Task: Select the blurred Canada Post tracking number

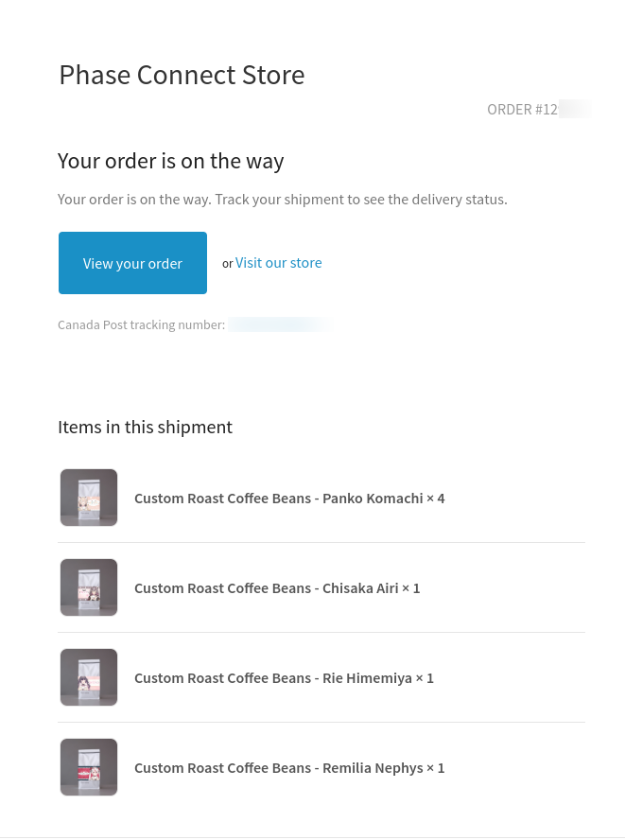Action: pyautogui.click(x=279, y=324)
